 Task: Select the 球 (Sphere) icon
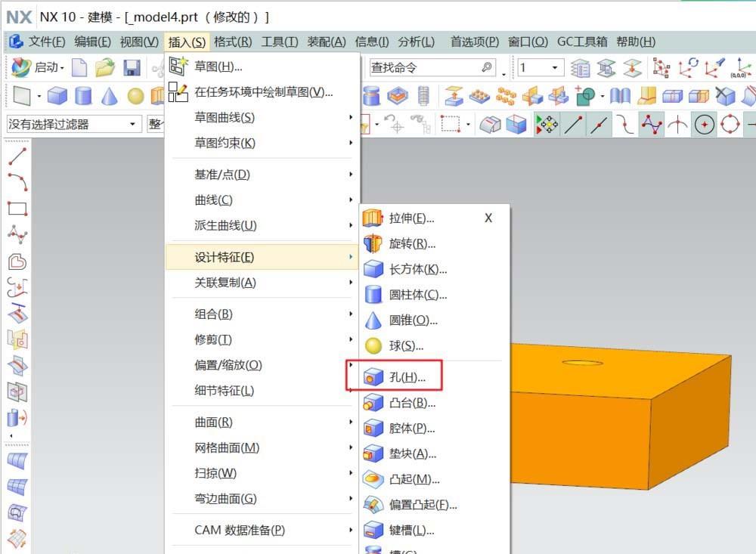(373, 345)
